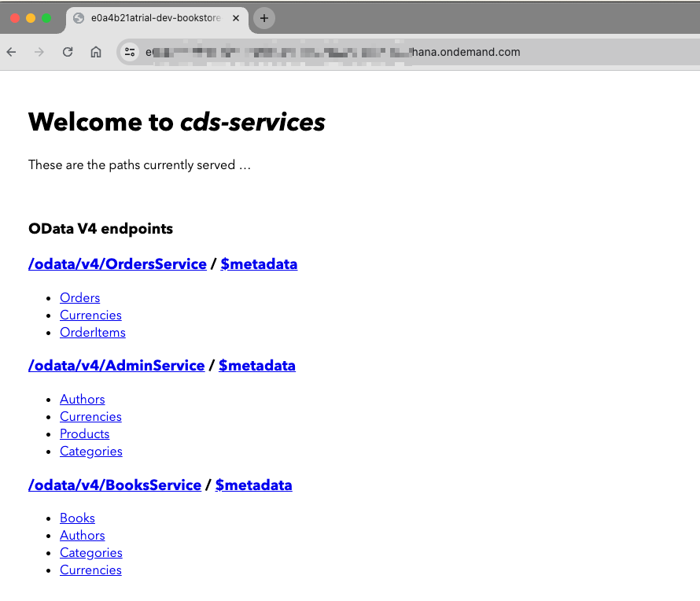Click the 'Welcome to cds-services' heading
700x601 pixels.
177,122
